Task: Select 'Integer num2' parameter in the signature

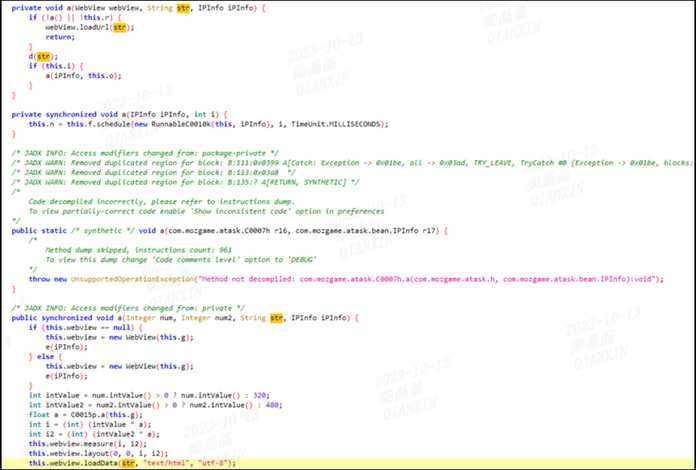Action: (206, 318)
